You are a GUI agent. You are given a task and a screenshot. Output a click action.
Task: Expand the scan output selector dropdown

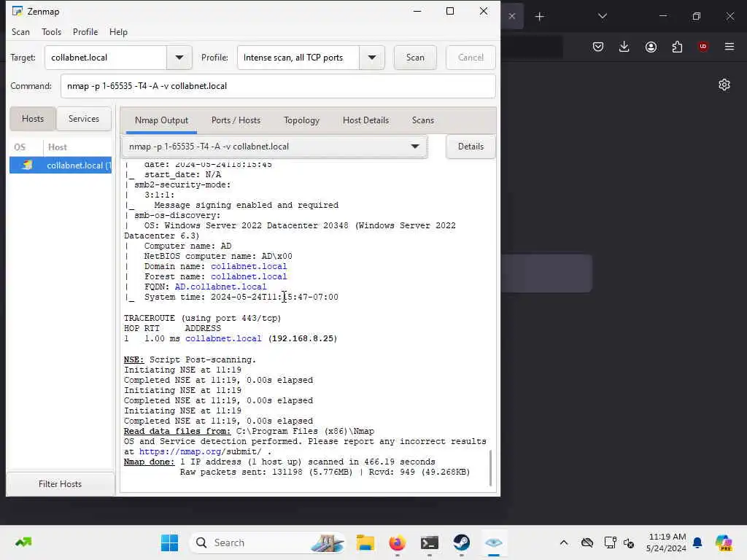(x=275, y=147)
